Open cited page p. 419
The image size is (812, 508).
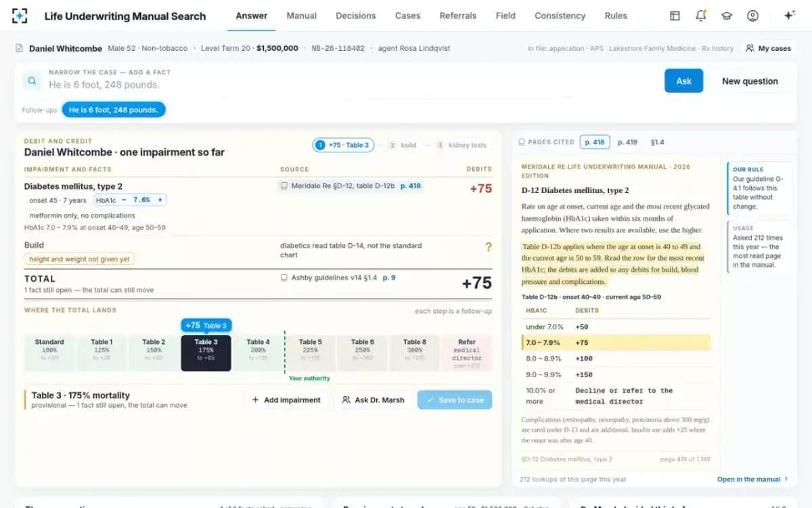pyautogui.click(x=627, y=142)
